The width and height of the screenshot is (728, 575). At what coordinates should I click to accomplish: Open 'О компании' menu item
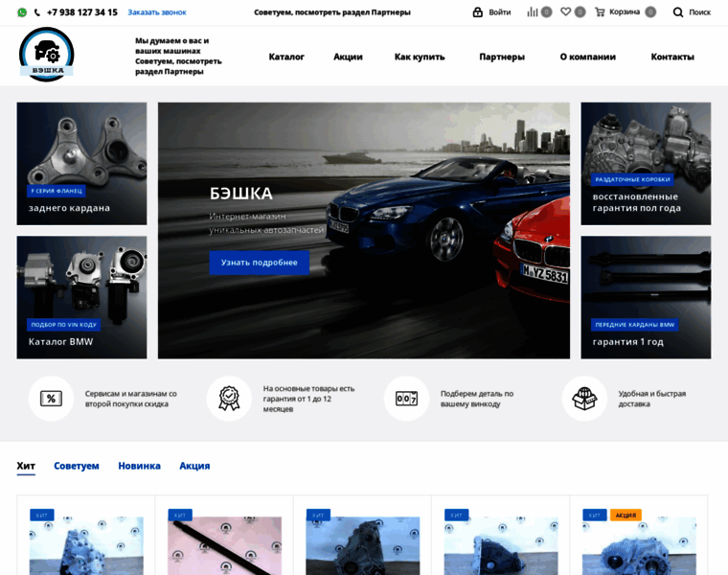pos(588,57)
